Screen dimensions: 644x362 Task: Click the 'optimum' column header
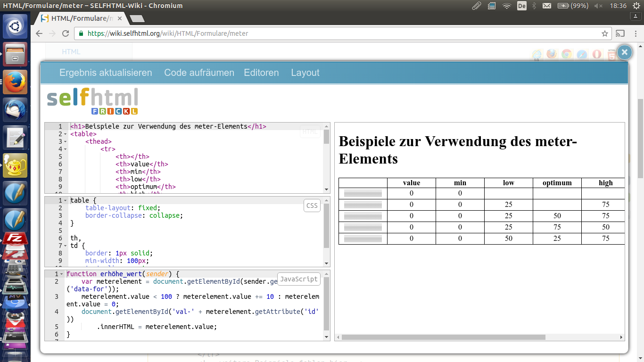pos(557,183)
